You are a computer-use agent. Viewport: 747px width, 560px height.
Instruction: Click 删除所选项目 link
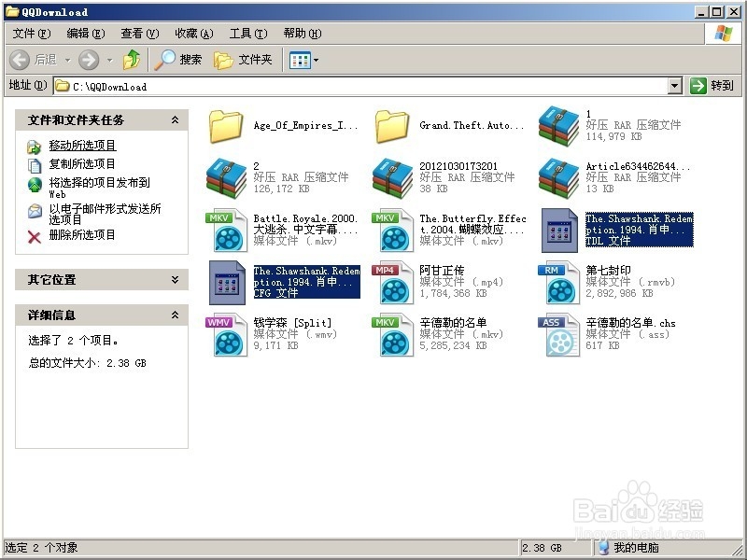[82, 235]
